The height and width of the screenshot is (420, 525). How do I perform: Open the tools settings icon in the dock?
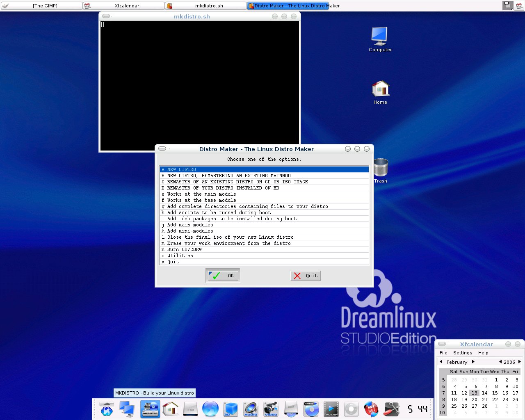391,409
